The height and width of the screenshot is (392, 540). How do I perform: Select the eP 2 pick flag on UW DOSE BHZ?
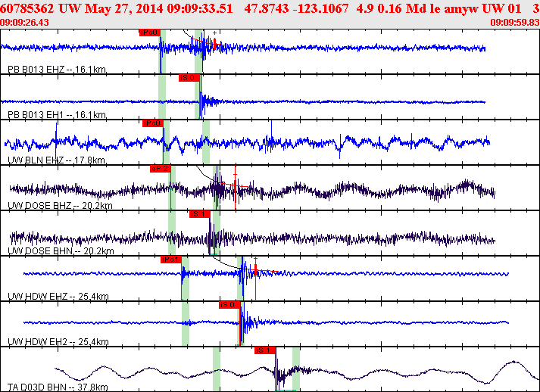(160, 169)
